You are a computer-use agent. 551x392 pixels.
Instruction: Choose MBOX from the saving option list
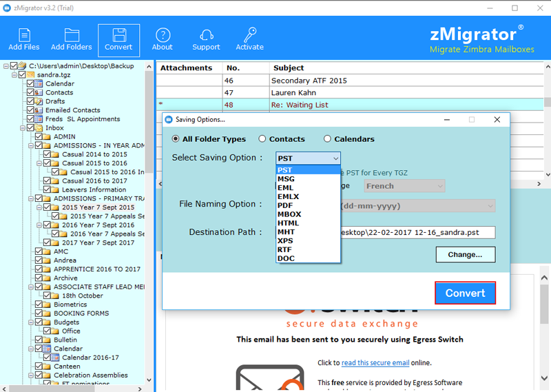click(x=308, y=214)
